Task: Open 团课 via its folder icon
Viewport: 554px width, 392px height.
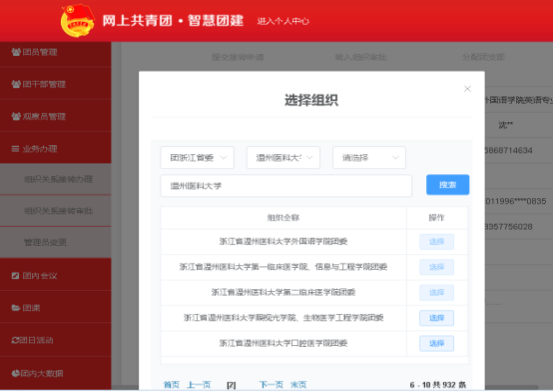Action: (16, 308)
